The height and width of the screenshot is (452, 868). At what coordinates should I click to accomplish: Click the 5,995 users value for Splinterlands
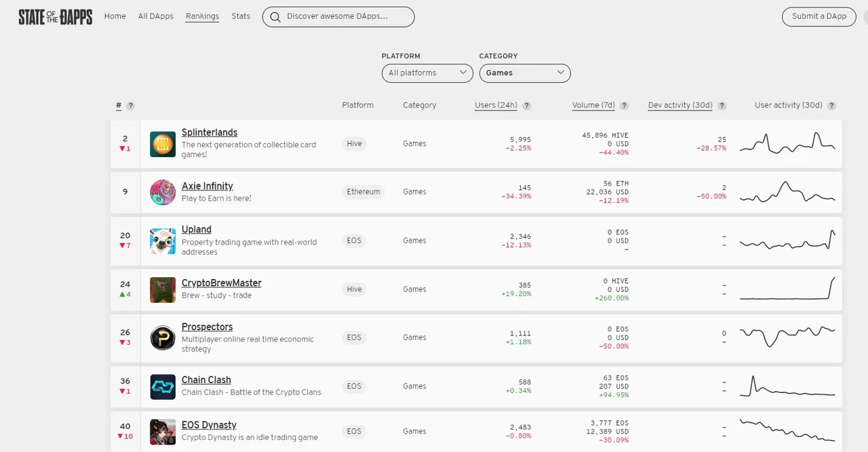tap(521, 140)
